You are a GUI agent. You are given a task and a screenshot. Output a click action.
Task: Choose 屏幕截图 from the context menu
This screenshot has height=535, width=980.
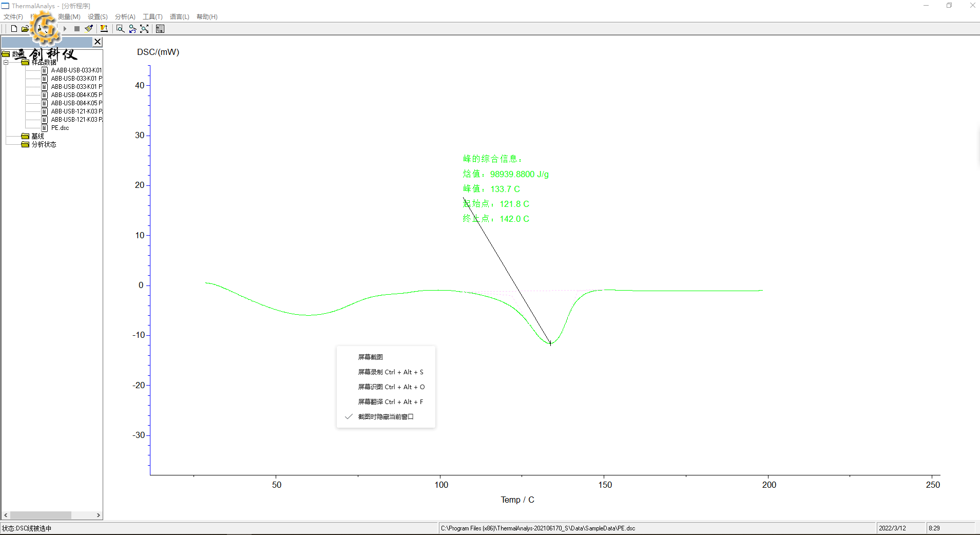click(370, 357)
